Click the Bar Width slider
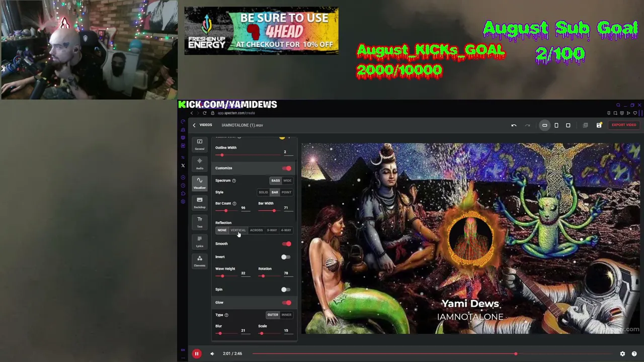The width and height of the screenshot is (644, 362). click(x=270, y=211)
